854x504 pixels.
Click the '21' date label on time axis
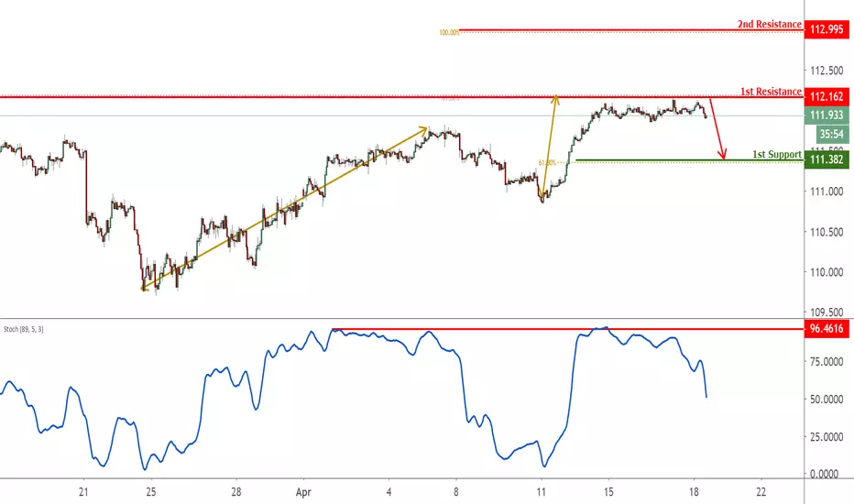[83, 492]
